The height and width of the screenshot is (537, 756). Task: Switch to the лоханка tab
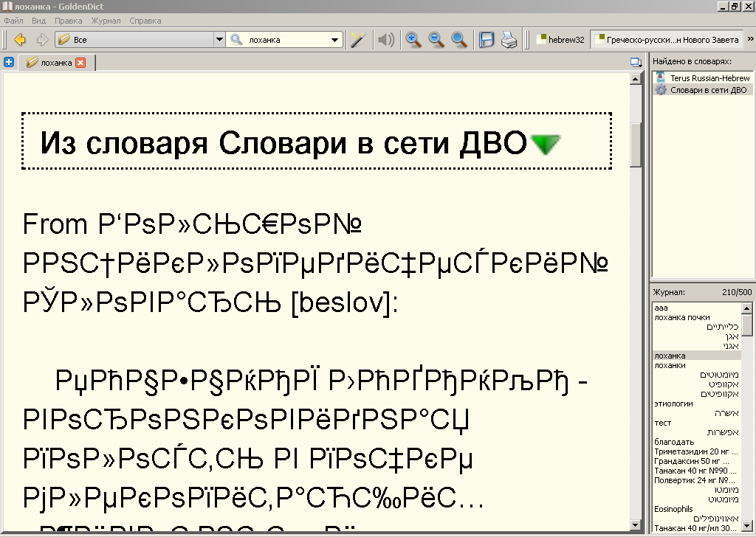pyautogui.click(x=56, y=63)
